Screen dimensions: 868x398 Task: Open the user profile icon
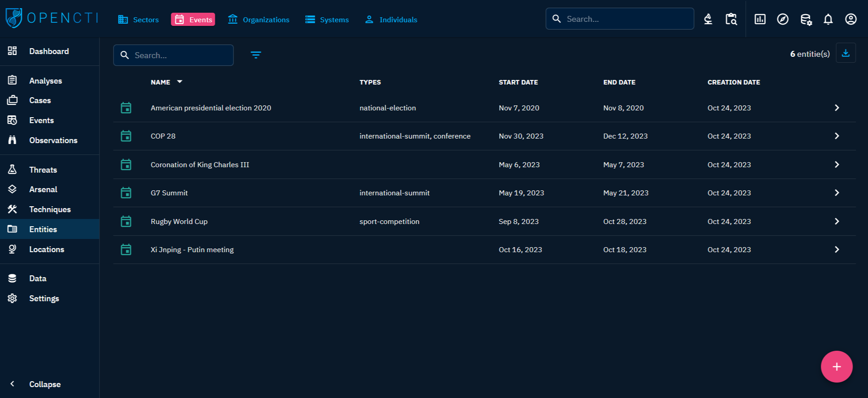[850, 20]
